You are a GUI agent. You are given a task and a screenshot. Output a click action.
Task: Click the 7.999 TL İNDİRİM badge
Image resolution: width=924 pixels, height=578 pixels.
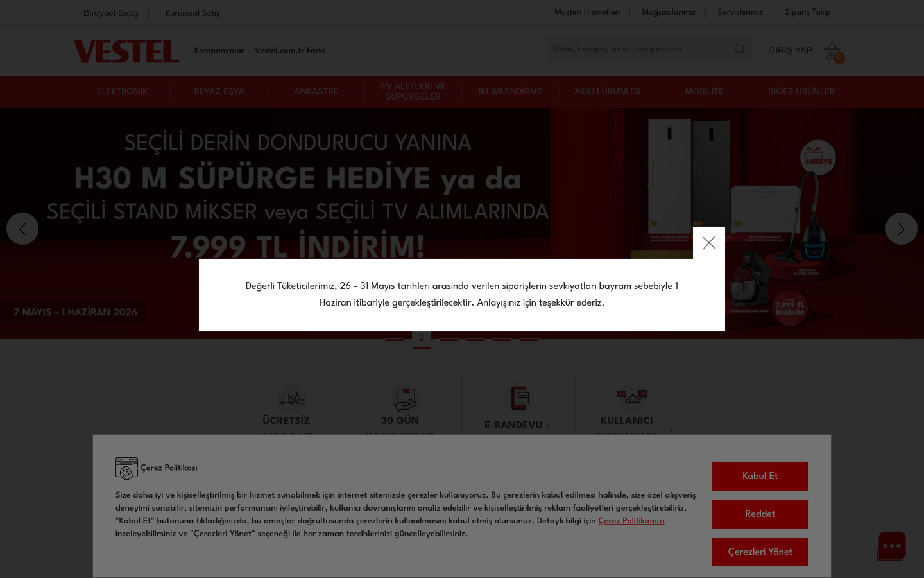click(x=790, y=308)
